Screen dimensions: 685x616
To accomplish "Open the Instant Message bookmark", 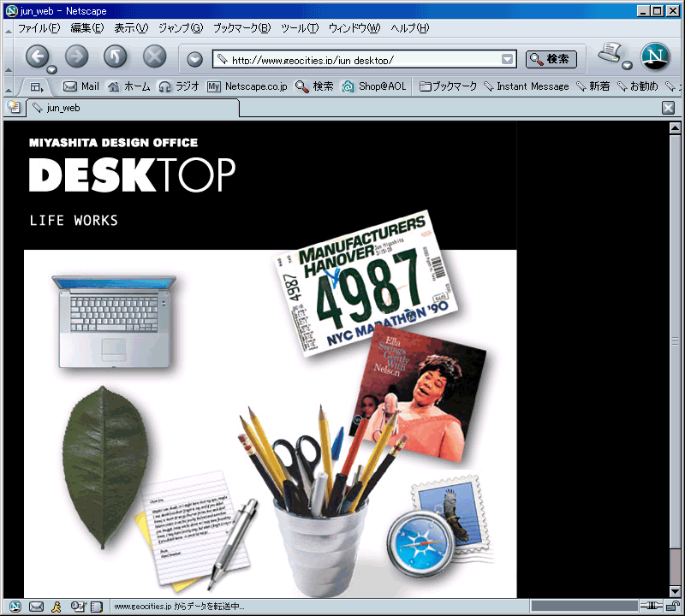I will [x=527, y=86].
